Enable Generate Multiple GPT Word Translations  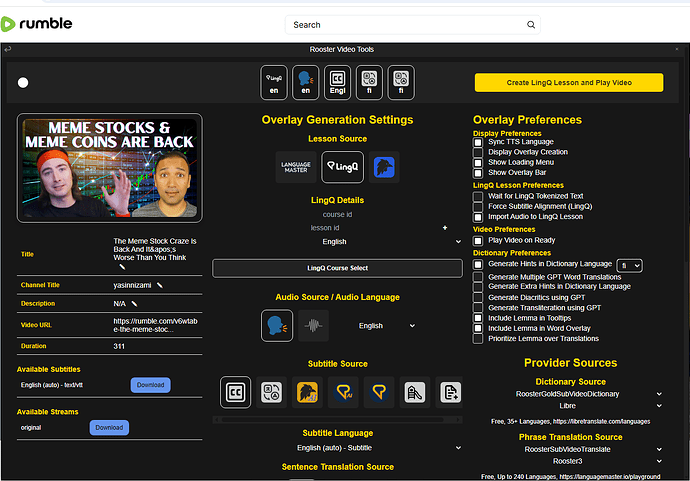[x=478, y=277]
